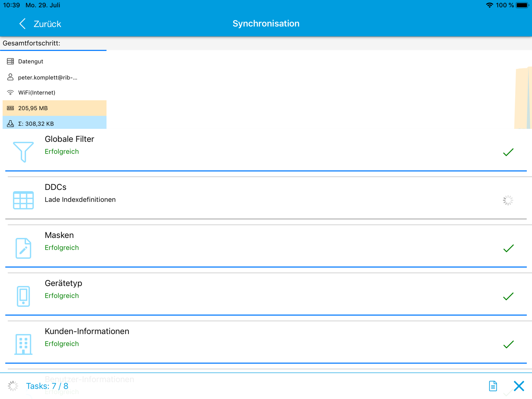The width and height of the screenshot is (532, 399).
Task: Select the peter.komplett user account row
Action: tap(48, 77)
